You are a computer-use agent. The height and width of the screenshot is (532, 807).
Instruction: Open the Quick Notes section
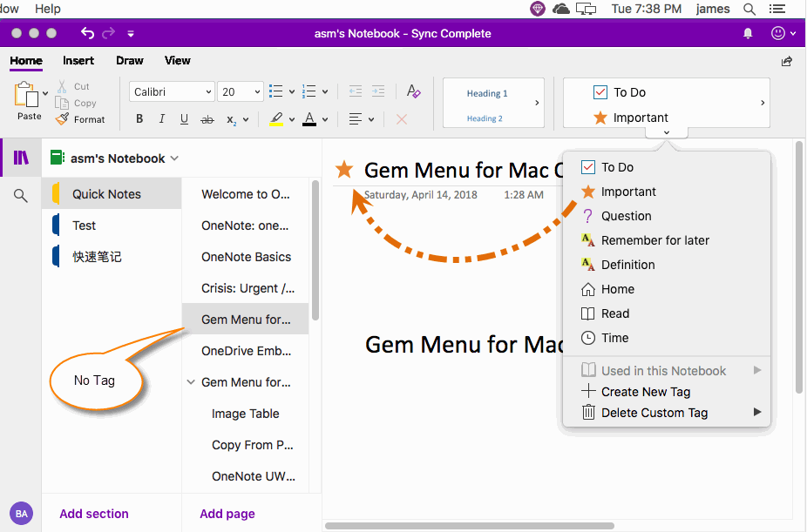point(112,194)
